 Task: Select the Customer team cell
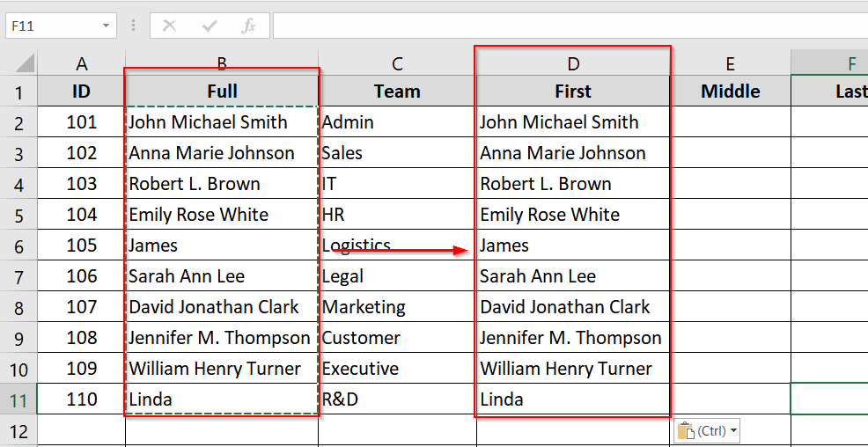tap(397, 338)
